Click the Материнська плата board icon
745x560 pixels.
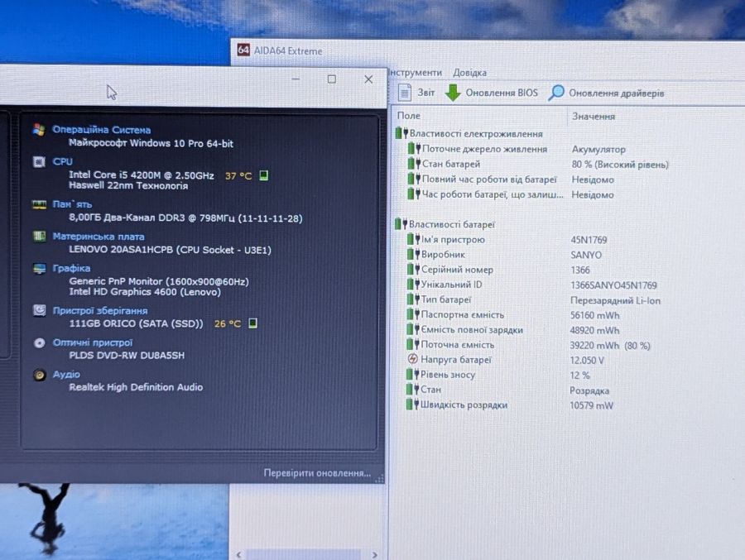tap(39, 236)
